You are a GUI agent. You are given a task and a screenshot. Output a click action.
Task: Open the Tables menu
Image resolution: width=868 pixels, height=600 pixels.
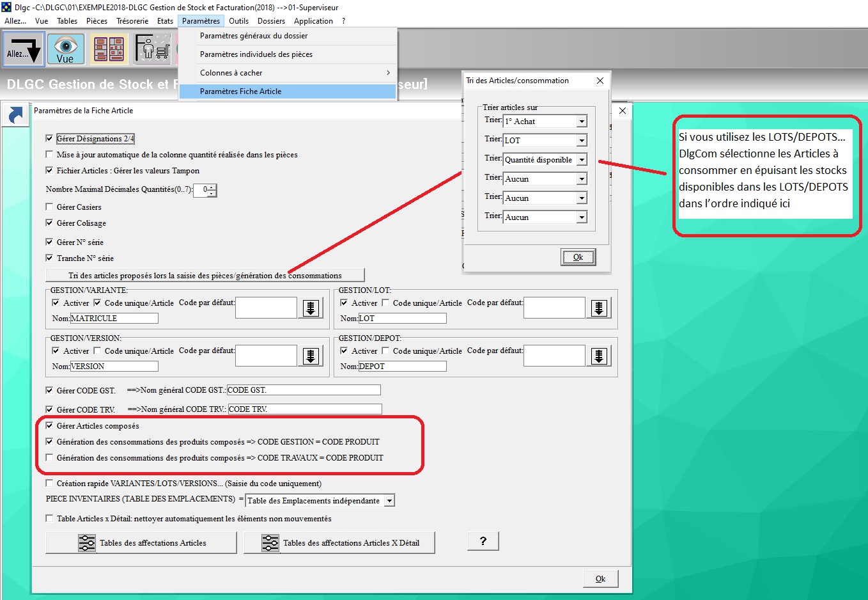pos(67,20)
